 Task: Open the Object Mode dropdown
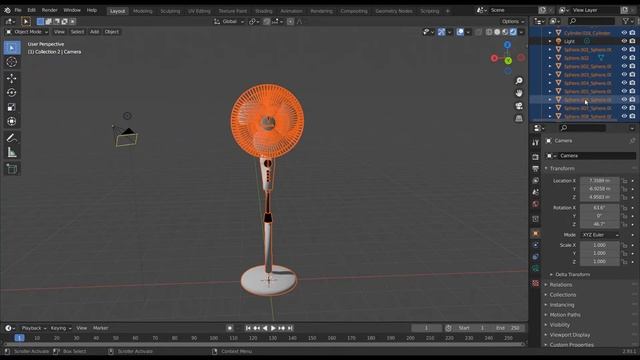click(27, 32)
